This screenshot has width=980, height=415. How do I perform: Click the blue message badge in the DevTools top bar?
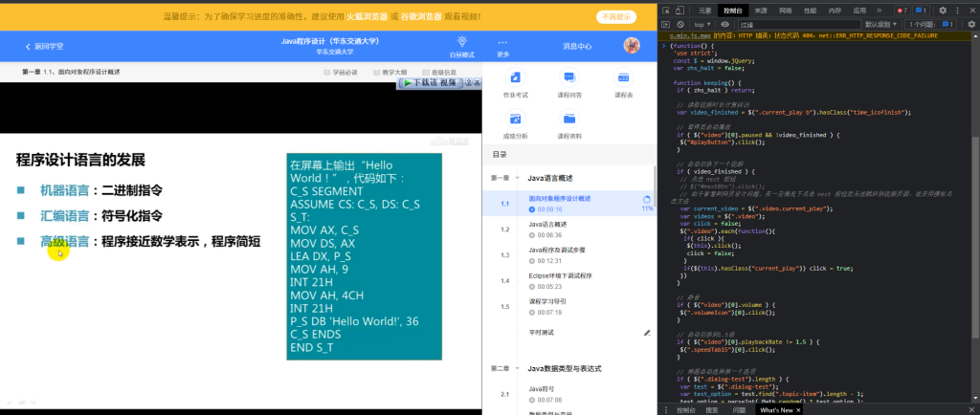point(921,10)
